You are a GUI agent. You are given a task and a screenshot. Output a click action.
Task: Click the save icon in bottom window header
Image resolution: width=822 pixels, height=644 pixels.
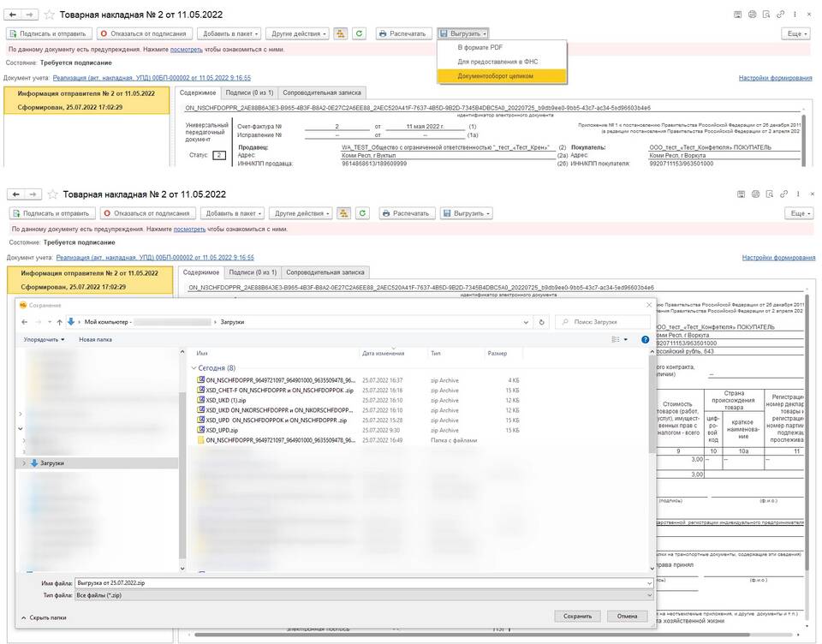coord(741,194)
